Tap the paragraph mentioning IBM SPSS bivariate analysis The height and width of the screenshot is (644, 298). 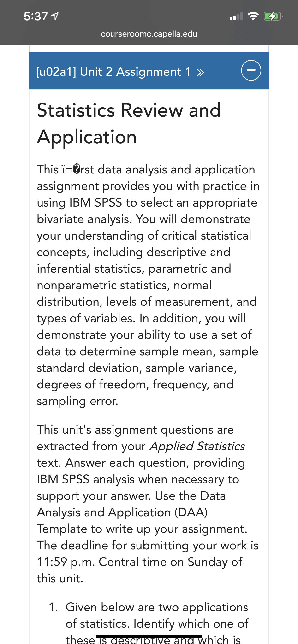(x=148, y=285)
